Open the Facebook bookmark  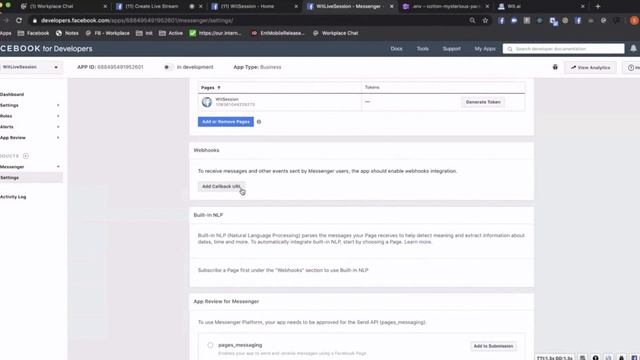(x=33, y=33)
